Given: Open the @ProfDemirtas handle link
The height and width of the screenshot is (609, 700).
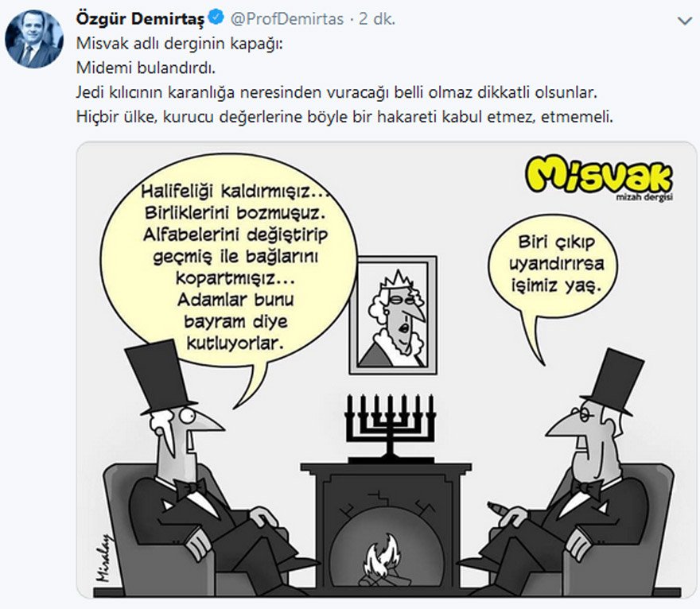Looking at the screenshot, I should pos(287,19).
